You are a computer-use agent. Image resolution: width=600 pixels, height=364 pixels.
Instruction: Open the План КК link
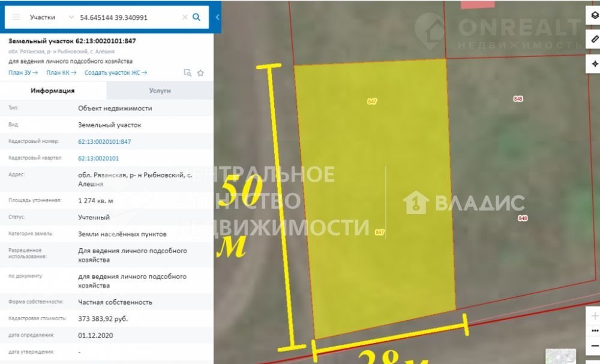click(x=61, y=73)
